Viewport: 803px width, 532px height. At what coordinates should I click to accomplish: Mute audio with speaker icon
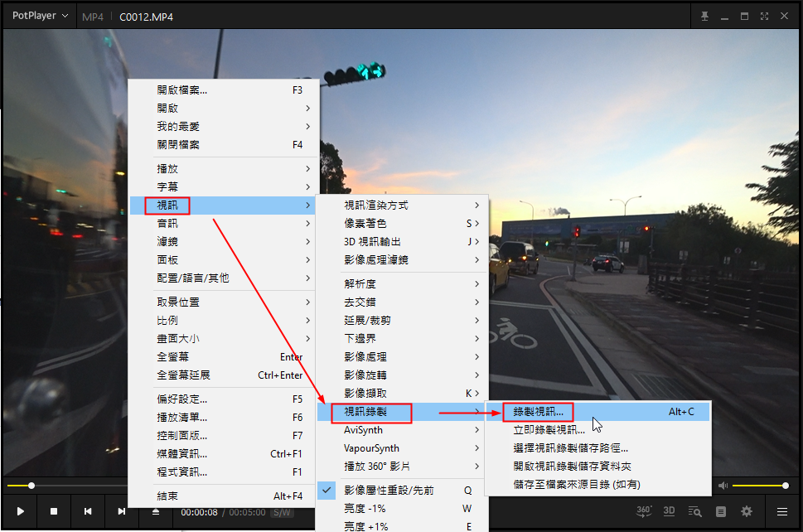tap(723, 486)
